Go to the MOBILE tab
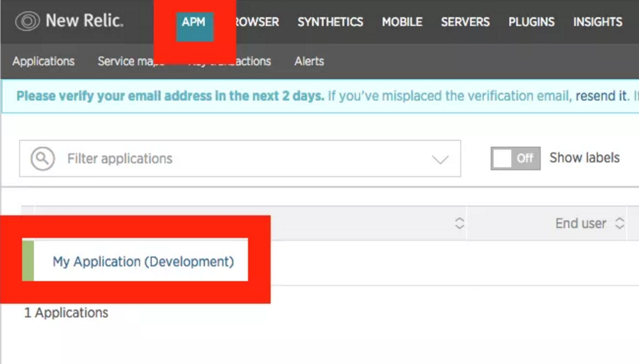The width and height of the screenshot is (639, 364). point(402,22)
